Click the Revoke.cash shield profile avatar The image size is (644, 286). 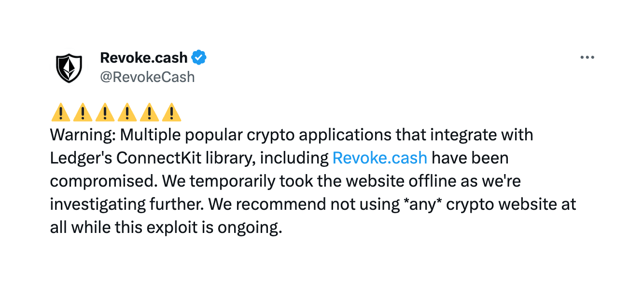pos(70,68)
